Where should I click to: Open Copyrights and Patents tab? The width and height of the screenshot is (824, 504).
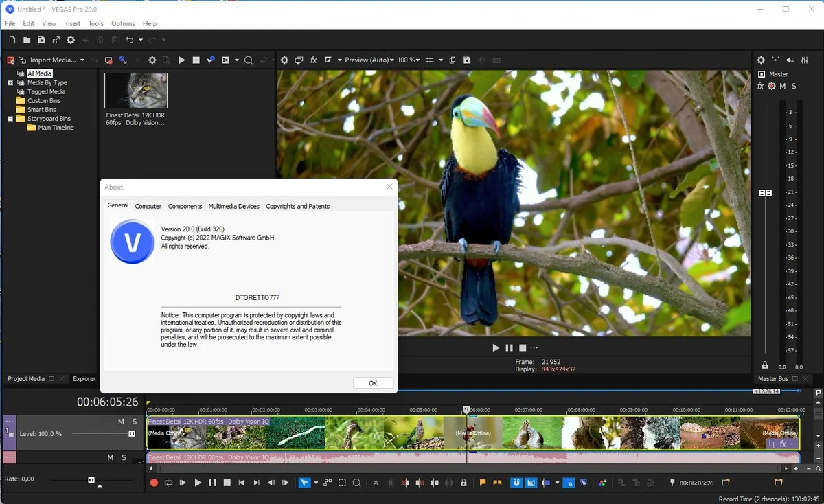tap(298, 206)
